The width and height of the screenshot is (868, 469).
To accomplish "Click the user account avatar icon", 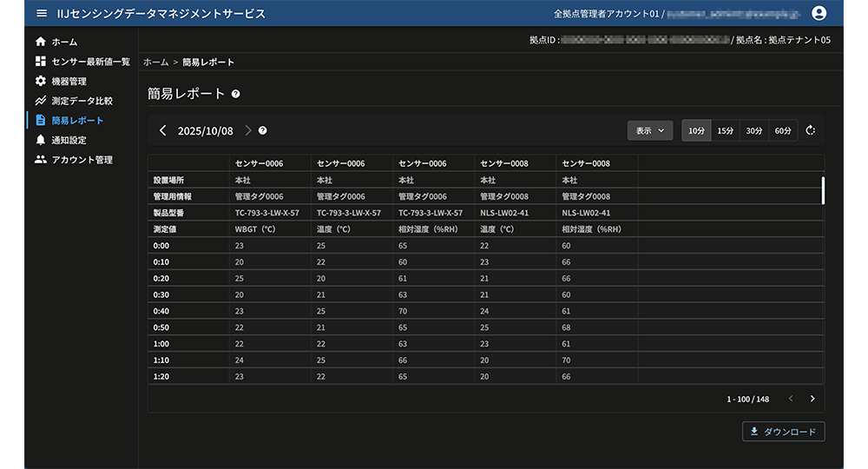I will tap(818, 13).
